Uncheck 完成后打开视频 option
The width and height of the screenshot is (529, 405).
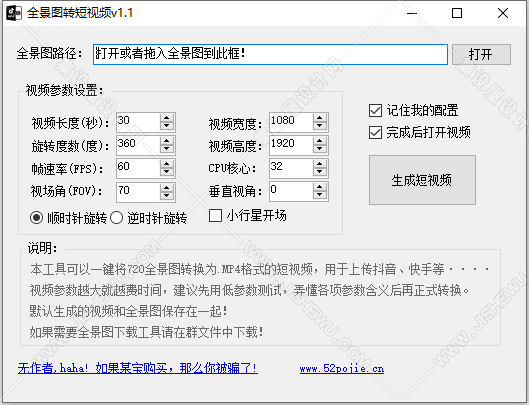tap(375, 133)
